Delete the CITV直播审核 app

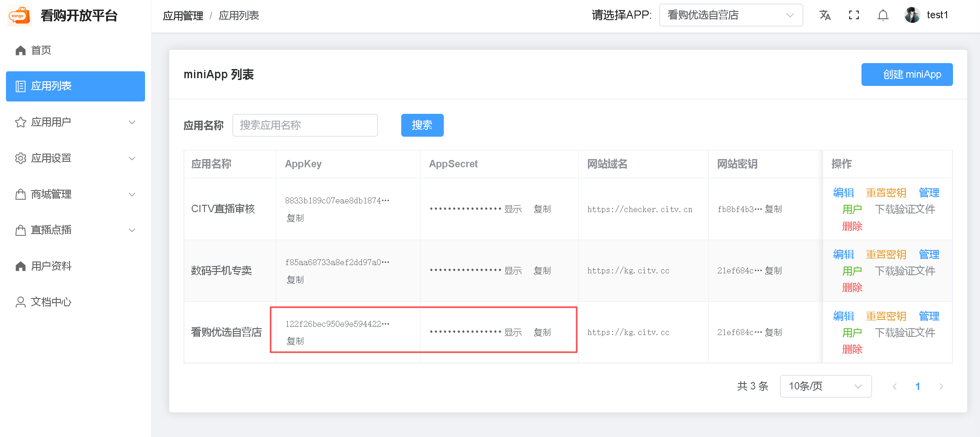point(852,226)
